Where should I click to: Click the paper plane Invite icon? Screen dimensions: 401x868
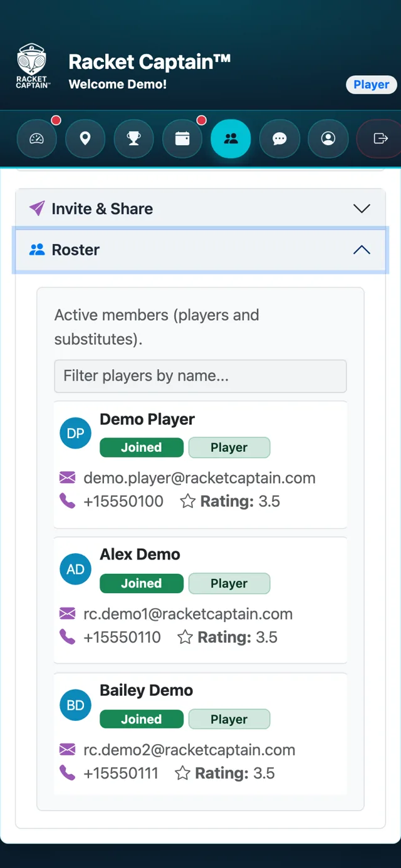tap(37, 208)
